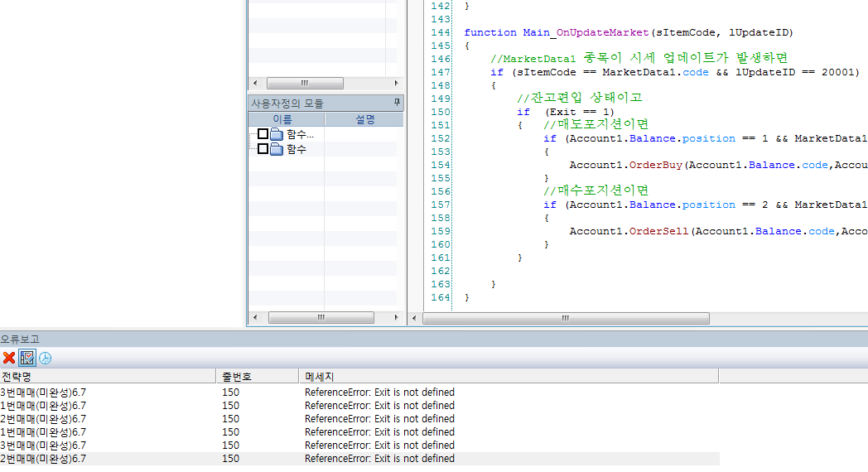Image resolution: width=868 pixels, height=472 pixels.
Task: Click the comment //잔고편입 상태이고
Action: [580, 98]
